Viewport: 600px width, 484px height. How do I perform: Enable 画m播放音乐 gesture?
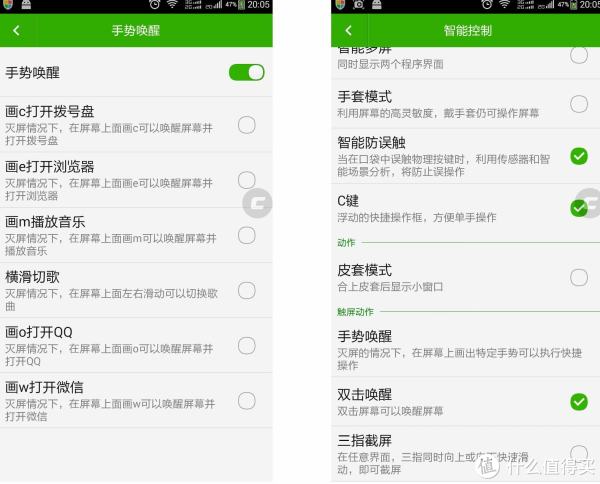coord(246,235)
